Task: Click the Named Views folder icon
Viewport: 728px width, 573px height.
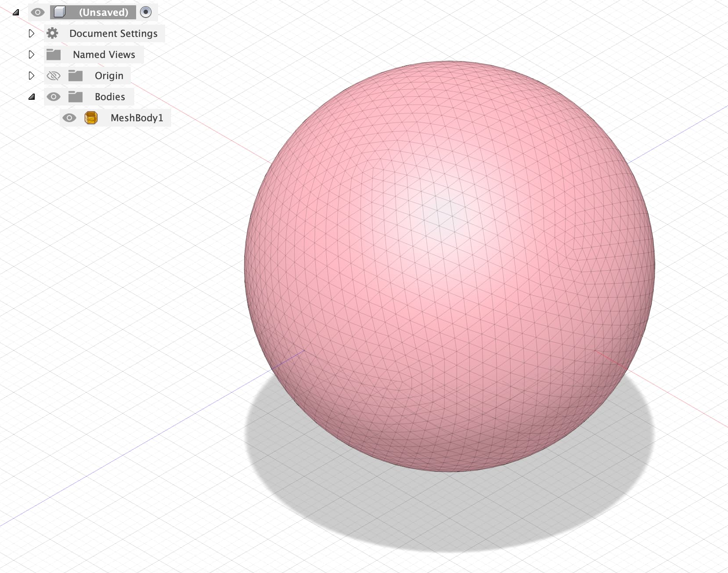Action: click(54, 54)
